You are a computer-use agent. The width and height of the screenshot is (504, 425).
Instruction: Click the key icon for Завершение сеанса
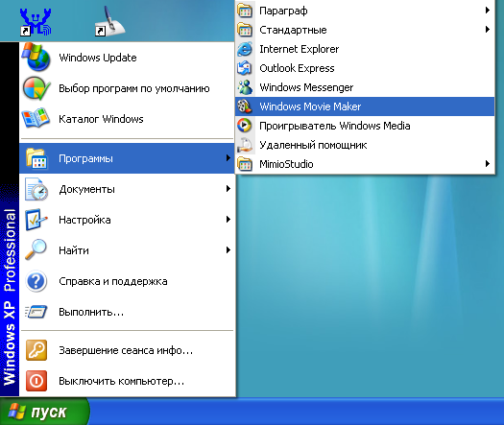(36, 350)
